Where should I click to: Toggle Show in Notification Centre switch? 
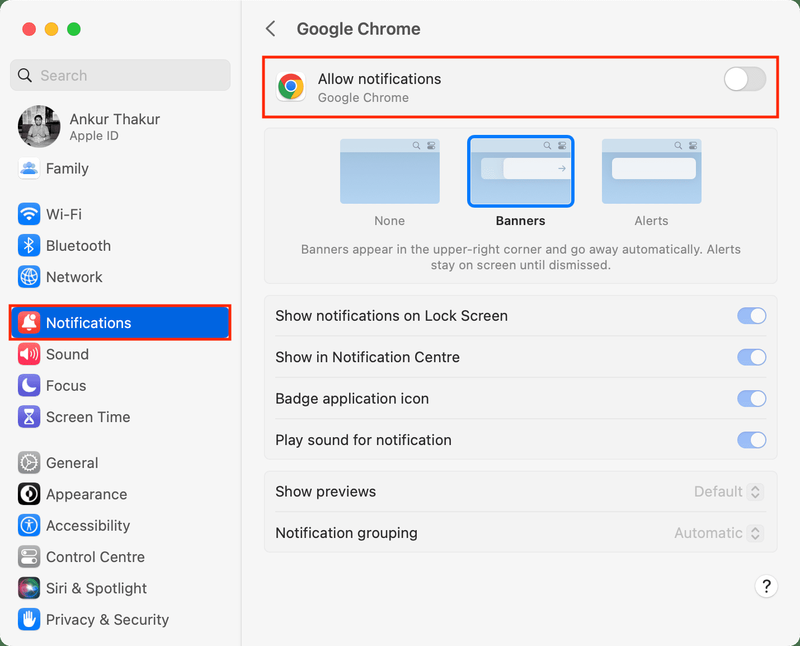(752, 357)
